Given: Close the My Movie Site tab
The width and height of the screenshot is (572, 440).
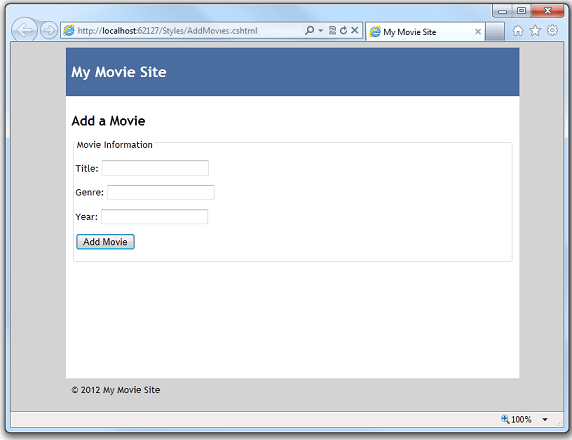Looking at the screenshot, I should tap(478, 32).
